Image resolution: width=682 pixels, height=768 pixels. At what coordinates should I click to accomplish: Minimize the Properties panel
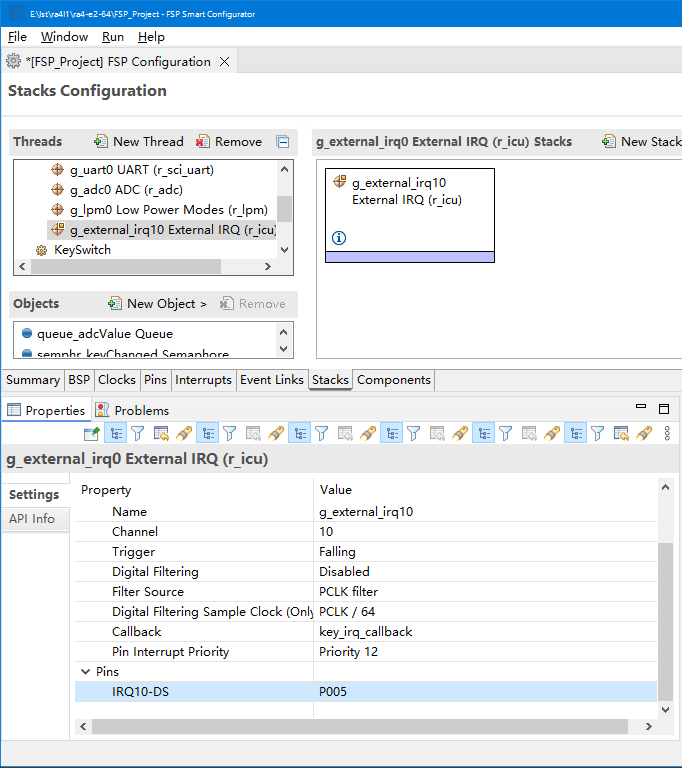(641, 407)
